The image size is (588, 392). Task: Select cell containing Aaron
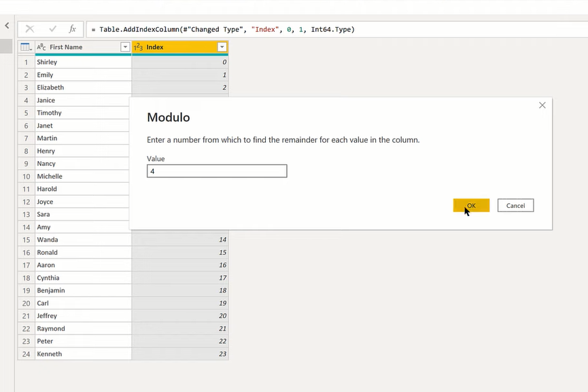coord(83,265)
